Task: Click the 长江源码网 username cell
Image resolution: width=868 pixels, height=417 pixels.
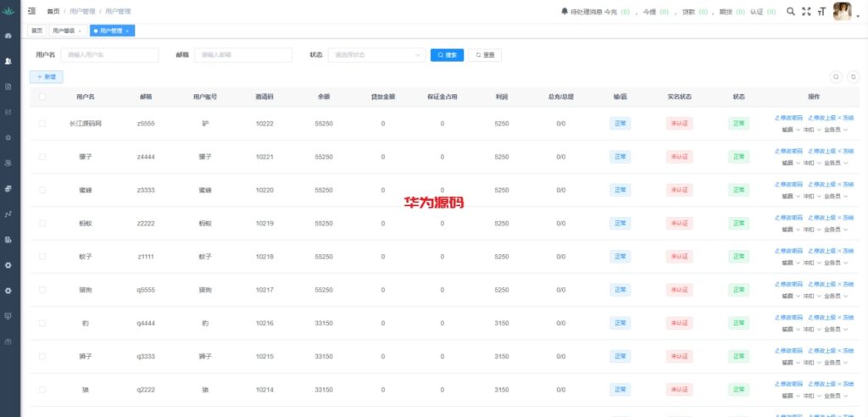Action: (86, 124)
